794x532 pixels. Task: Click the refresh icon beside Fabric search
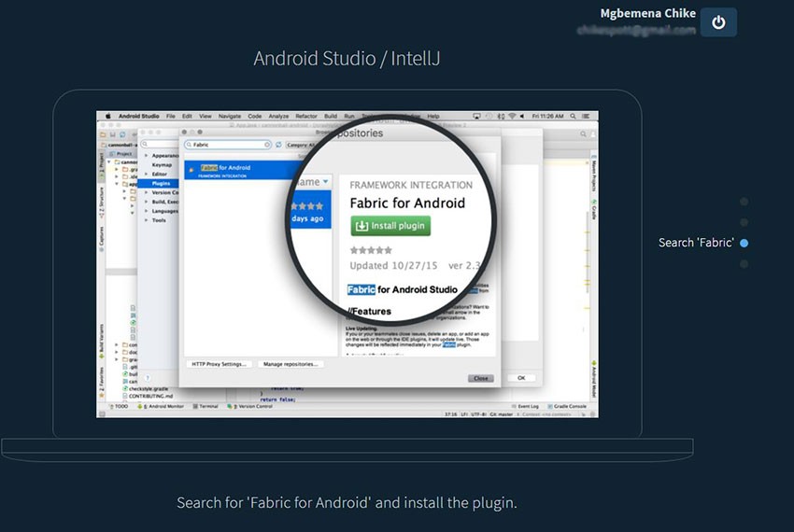(278, 145)
